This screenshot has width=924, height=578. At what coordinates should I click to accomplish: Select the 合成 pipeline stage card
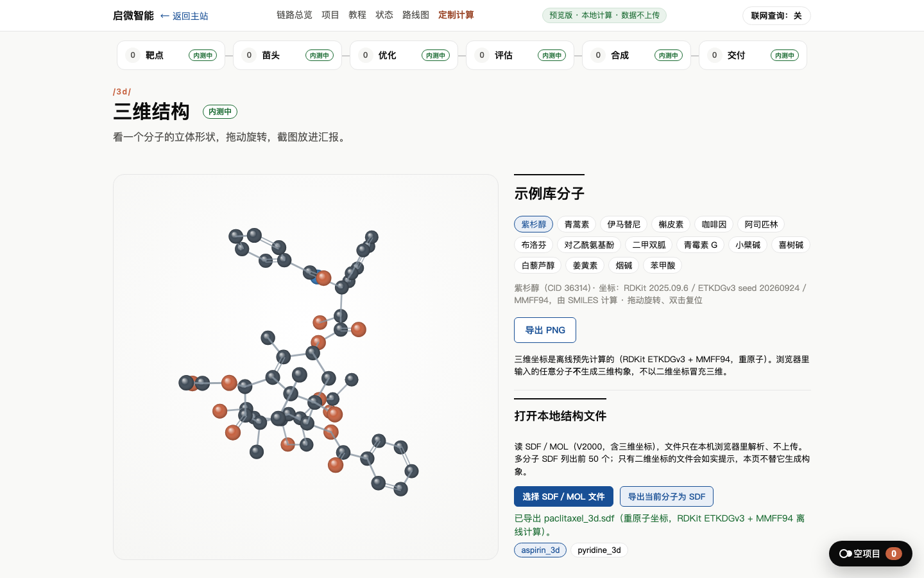click(x=637, y=55)
